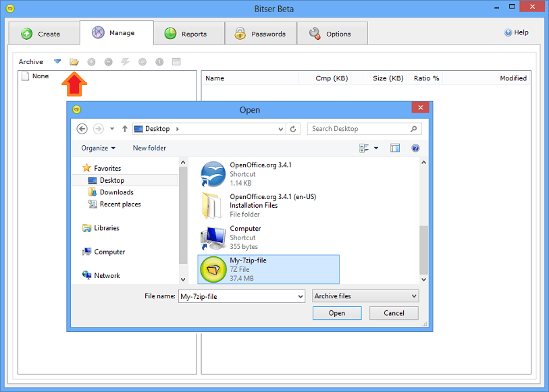Sort by Size (KB) column header
Screen dimensions: 549x392
pos(380,78)
